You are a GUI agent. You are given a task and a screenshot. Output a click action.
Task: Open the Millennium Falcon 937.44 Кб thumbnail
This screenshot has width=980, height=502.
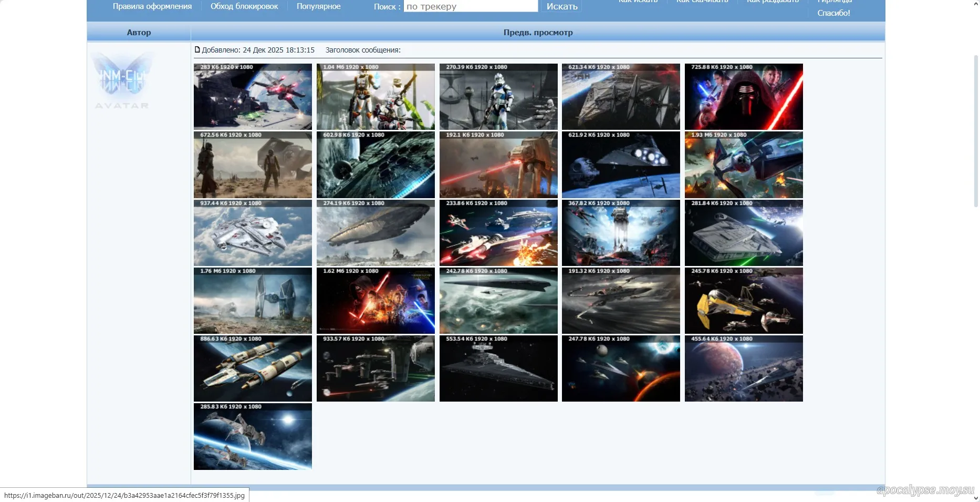pos(253,233)
